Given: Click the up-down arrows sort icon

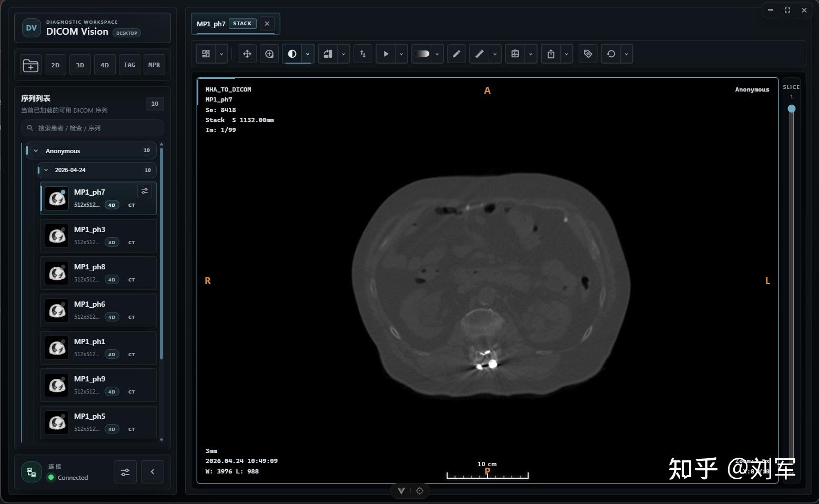Looking at the screenshot, I should (x=363, y=54).
